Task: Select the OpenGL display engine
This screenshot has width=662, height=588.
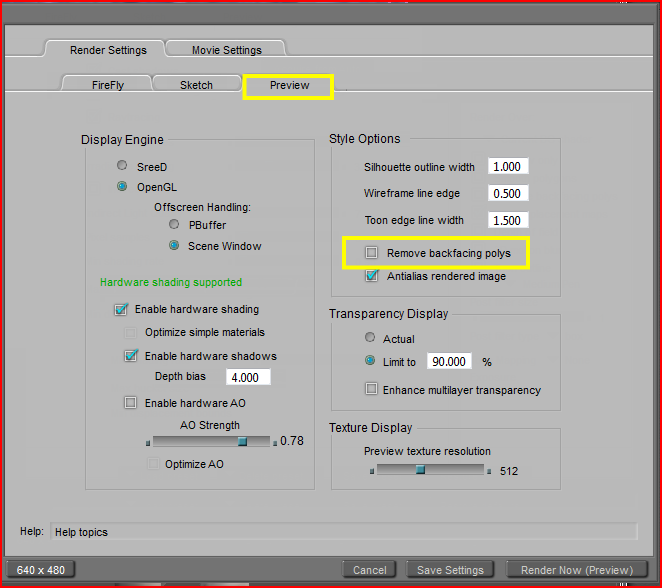Action: tap(122, 186)
